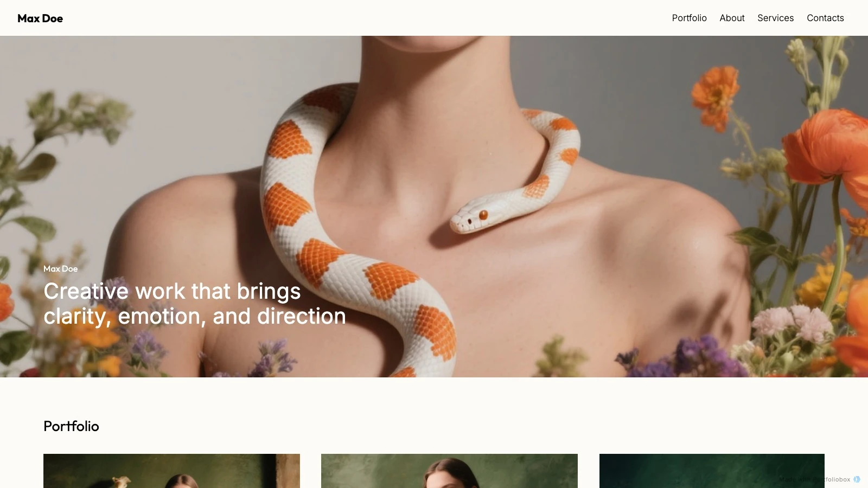Open the first portfolio thumbnail
The height and width of the screenshot is (488, 868).
pos(171,471)
